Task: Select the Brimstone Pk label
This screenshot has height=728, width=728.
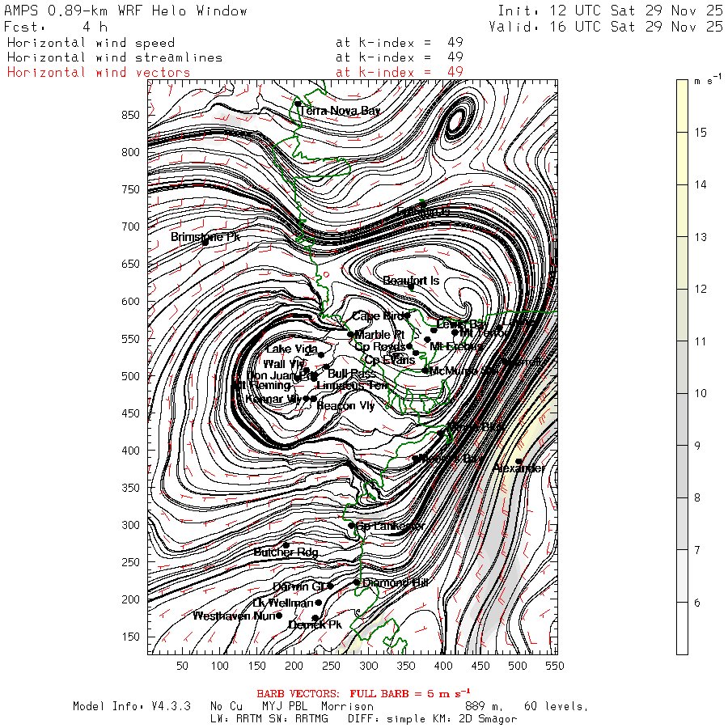Action: tap(205, 237)
